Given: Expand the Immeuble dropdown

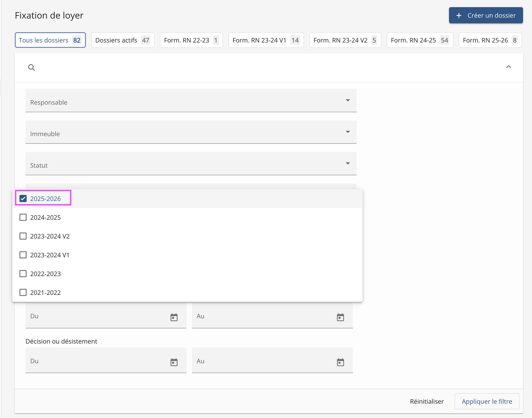Looking at the screenshot, I should (x=191, y=132).
